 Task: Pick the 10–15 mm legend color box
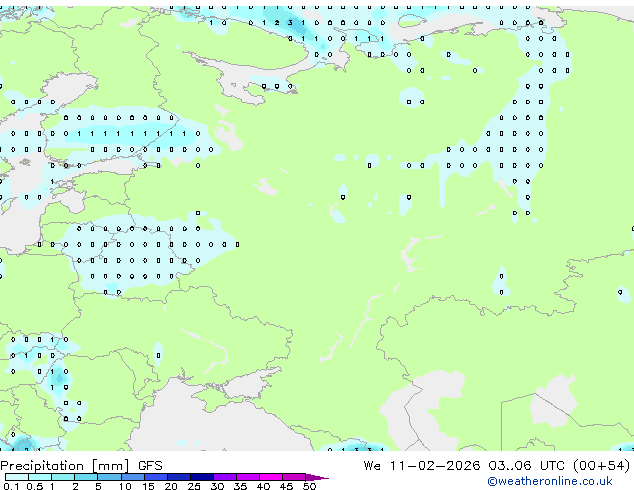133,477
